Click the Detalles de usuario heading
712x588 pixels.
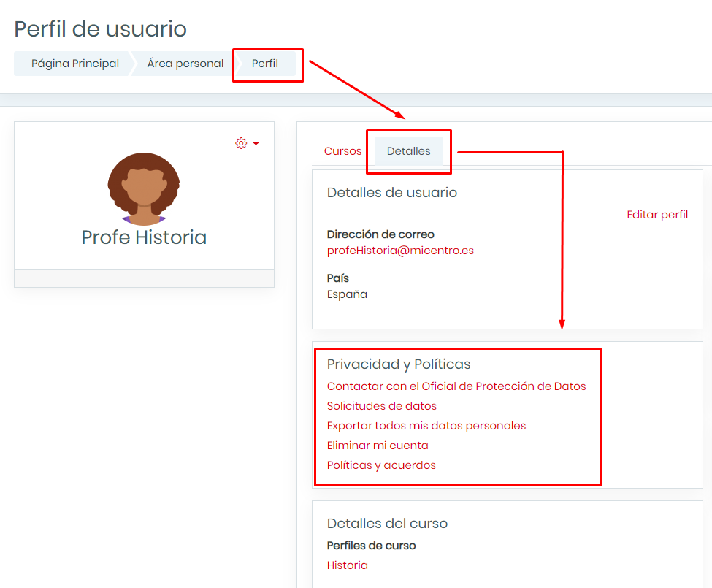tap(392, 193)
